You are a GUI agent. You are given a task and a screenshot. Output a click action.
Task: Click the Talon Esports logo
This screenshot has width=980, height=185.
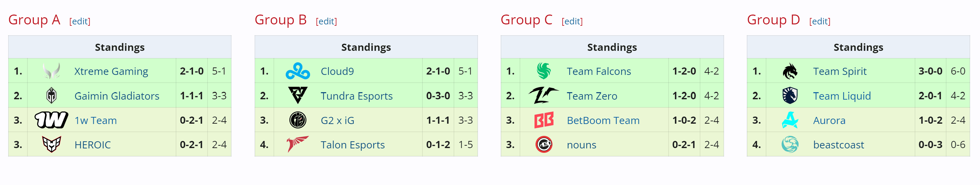click(298, 145)
